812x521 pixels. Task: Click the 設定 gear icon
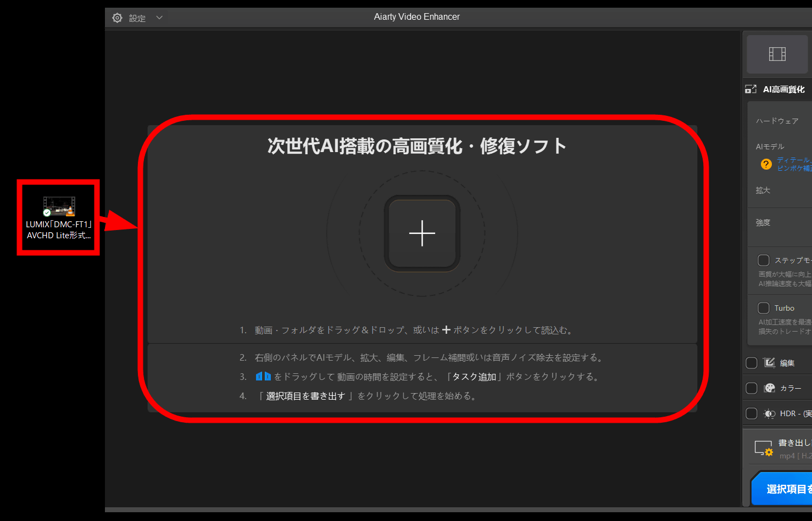click(x=117, y=18)
